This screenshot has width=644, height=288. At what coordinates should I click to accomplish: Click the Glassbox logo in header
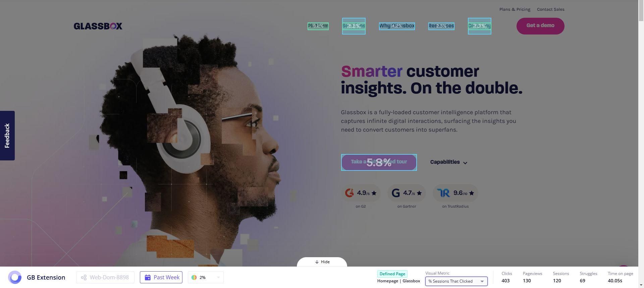click(98, 26)
